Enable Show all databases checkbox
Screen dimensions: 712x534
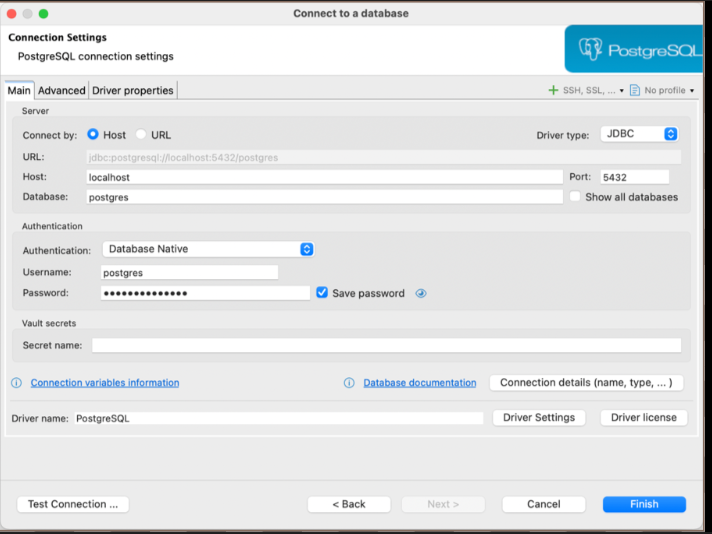(575, 197)
